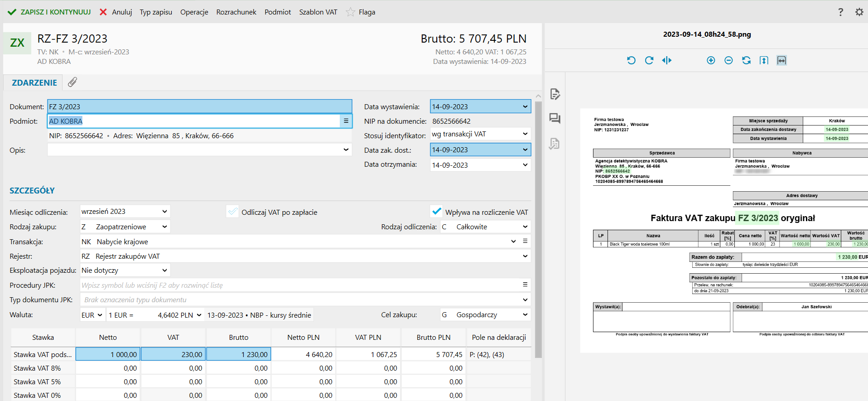This screenshot has height=401, width=868.
Task: Flip the invoice preview horizontally
Action: [666, 60]
